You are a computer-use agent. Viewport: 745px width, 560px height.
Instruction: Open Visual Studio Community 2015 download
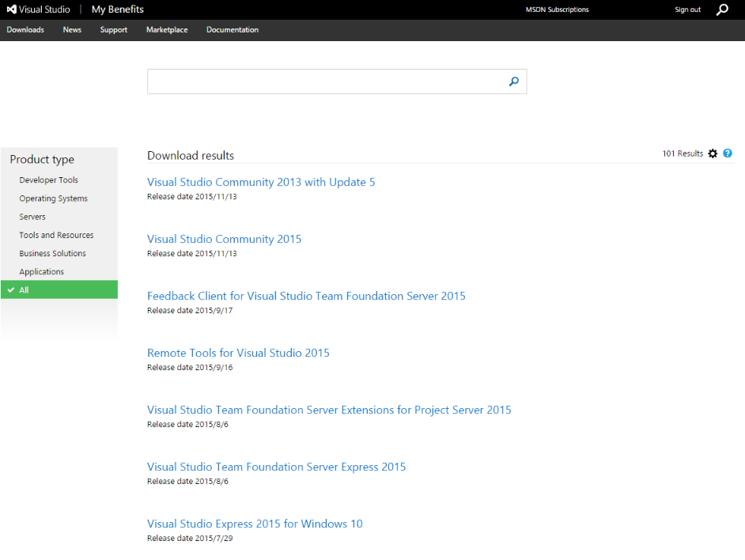click(x=225, y=239)
